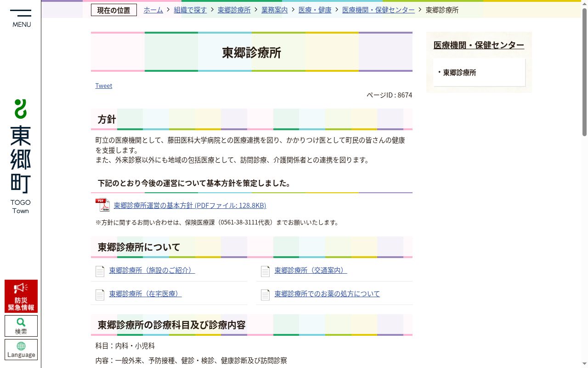588x368 pixels.
Task: Click the Tweet link
Action: pos(104,86)
